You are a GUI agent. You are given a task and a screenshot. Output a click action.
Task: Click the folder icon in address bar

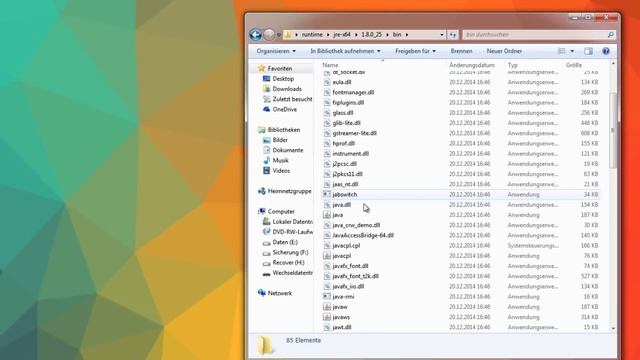(x=288, y=35)
